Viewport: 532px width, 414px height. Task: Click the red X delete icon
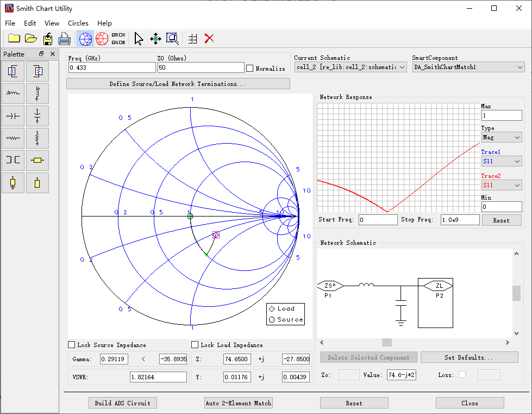click(209, 39)
